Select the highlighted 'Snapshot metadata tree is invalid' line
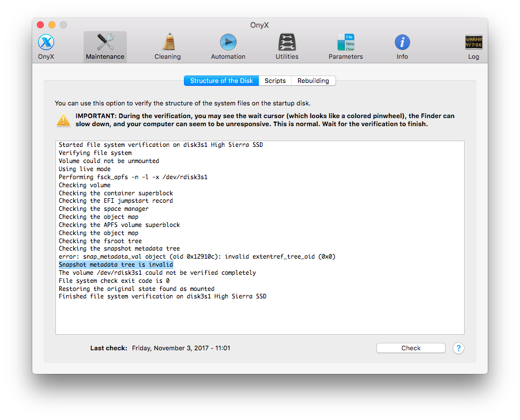Viewport: 520px width, 420px height. click(116, 264)
